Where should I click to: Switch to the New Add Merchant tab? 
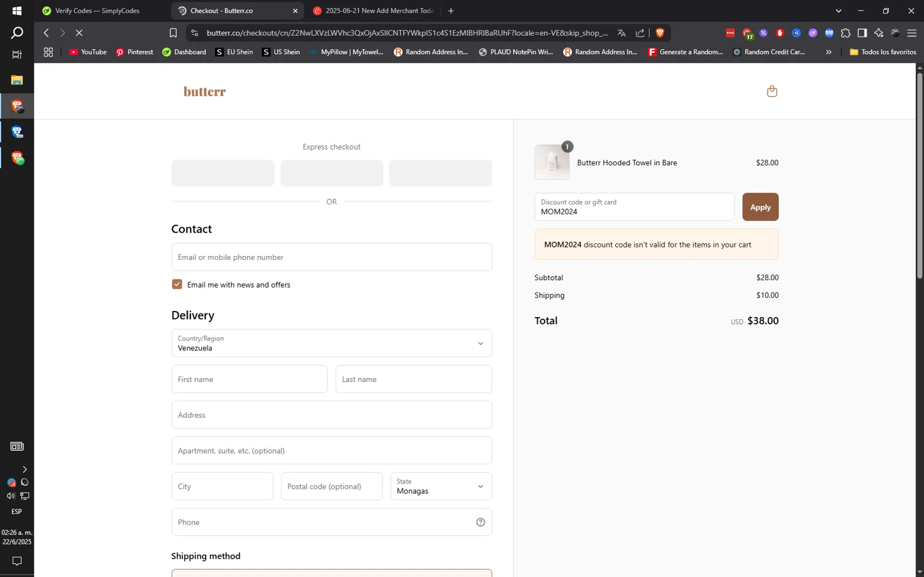[373, 10]
